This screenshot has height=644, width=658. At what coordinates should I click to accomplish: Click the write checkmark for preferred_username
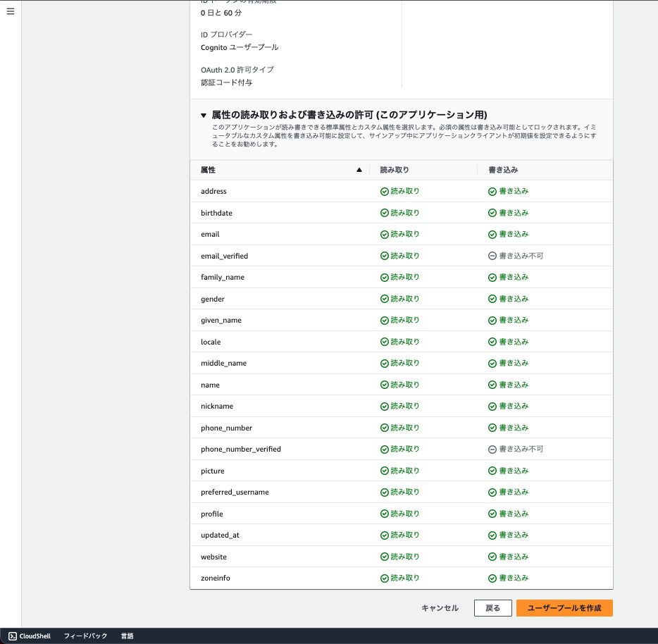point(492,492)
